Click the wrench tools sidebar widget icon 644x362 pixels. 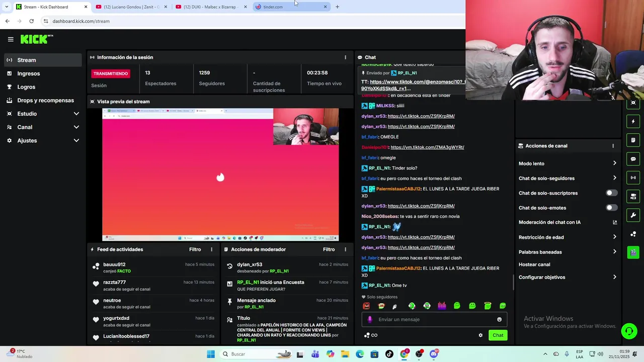(633, 215)
